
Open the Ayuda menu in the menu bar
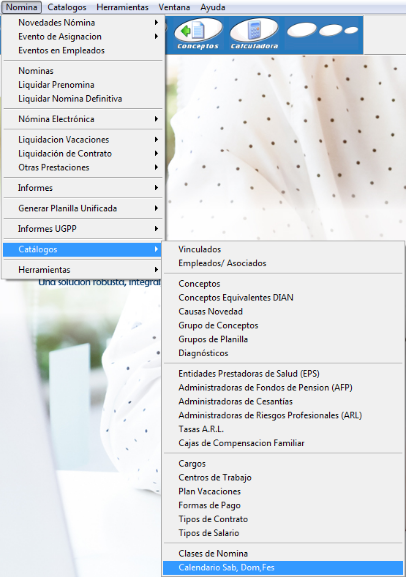213,7
